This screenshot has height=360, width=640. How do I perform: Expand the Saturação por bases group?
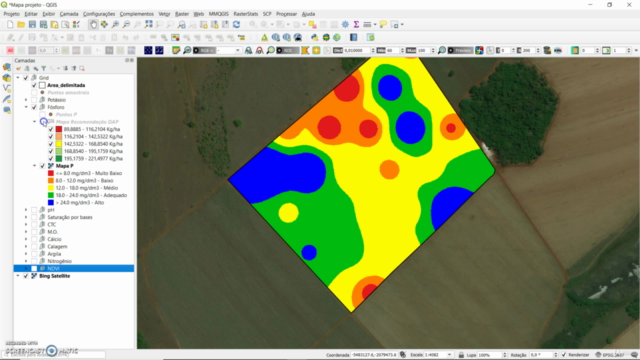(26, 217)
